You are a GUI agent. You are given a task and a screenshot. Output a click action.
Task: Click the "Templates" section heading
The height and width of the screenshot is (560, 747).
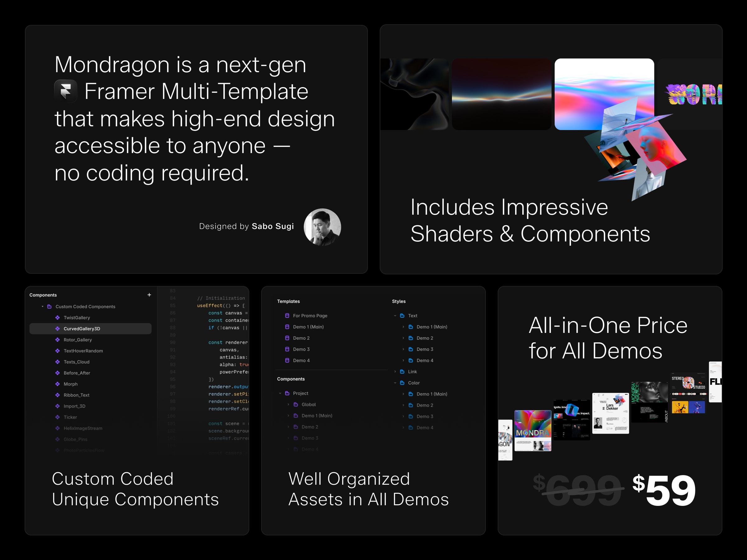tap(289, 301)
